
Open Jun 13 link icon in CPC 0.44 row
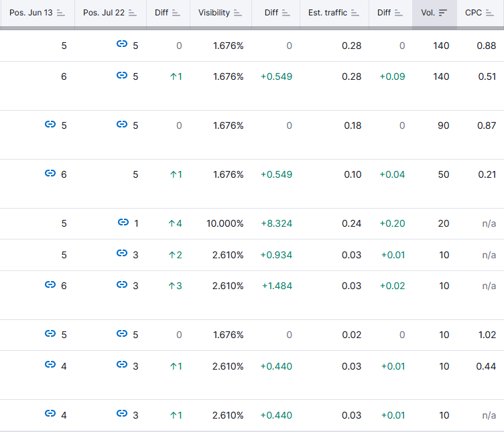(50, 364)
